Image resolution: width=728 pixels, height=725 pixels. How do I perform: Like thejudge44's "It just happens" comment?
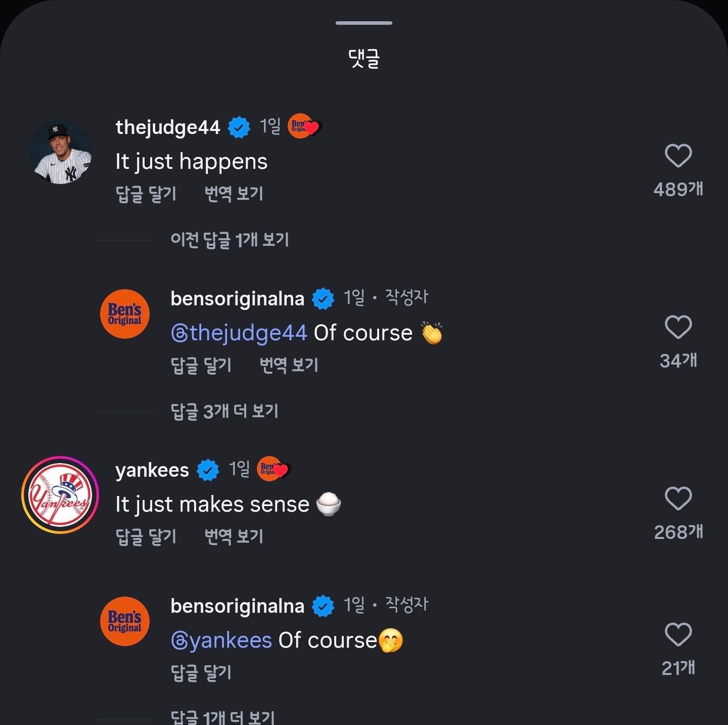click(x=678, y=156)
